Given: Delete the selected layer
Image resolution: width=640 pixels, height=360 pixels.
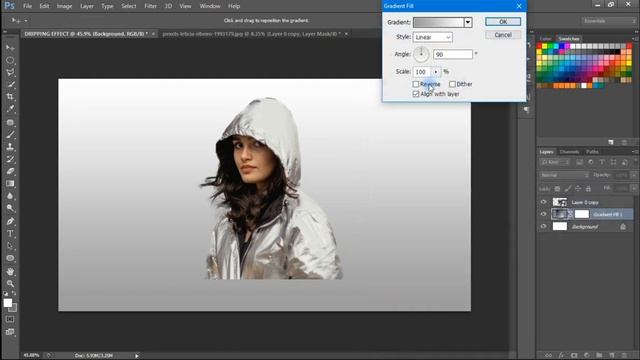Looking at the screenshot, I should (x=624, y=356).
